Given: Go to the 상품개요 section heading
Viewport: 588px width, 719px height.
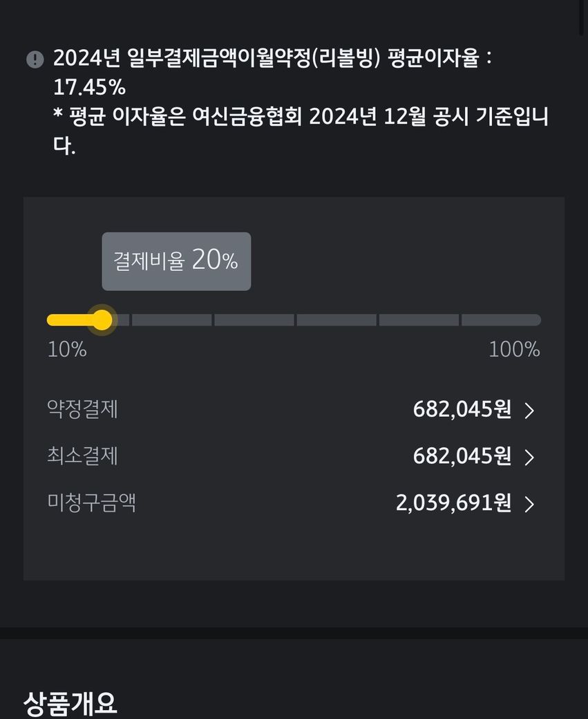Looking at the screenshot, I should pos(70,703).
